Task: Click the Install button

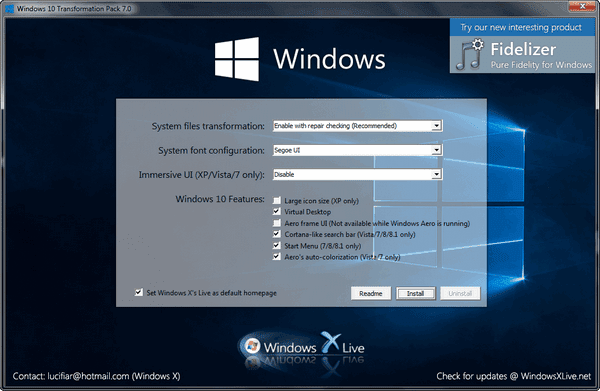Action: click(416, 293)
